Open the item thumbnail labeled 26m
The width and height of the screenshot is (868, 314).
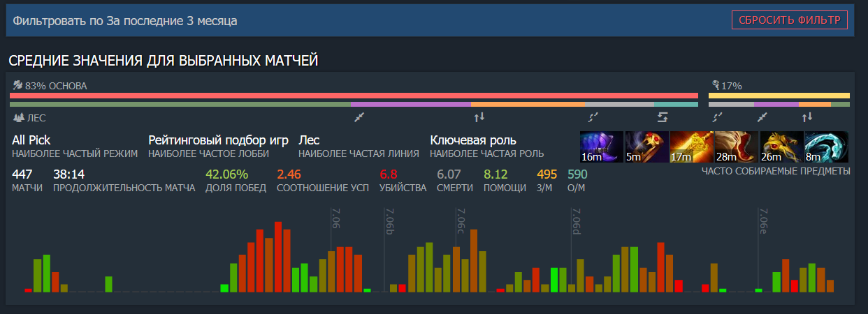[781, 147]
